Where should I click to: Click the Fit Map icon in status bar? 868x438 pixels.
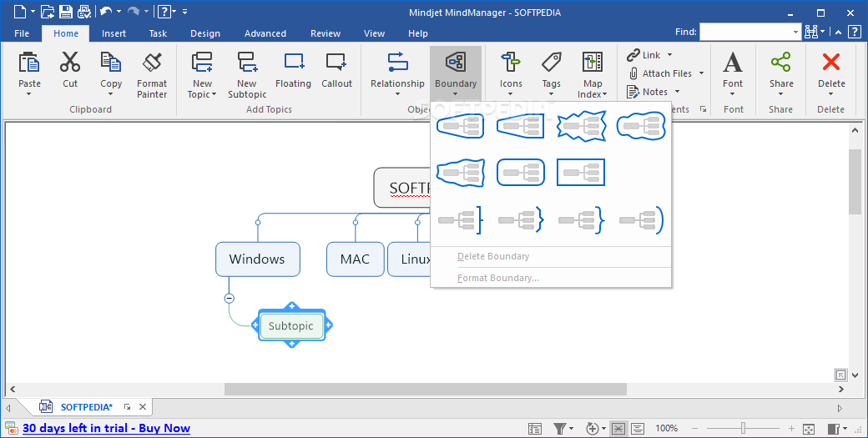point(808,429)
